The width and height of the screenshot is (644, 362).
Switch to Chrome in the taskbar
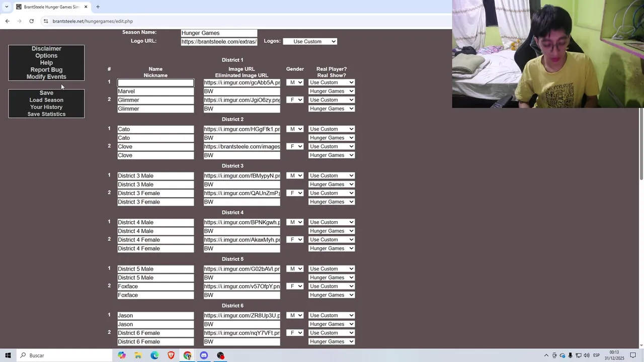187,355
